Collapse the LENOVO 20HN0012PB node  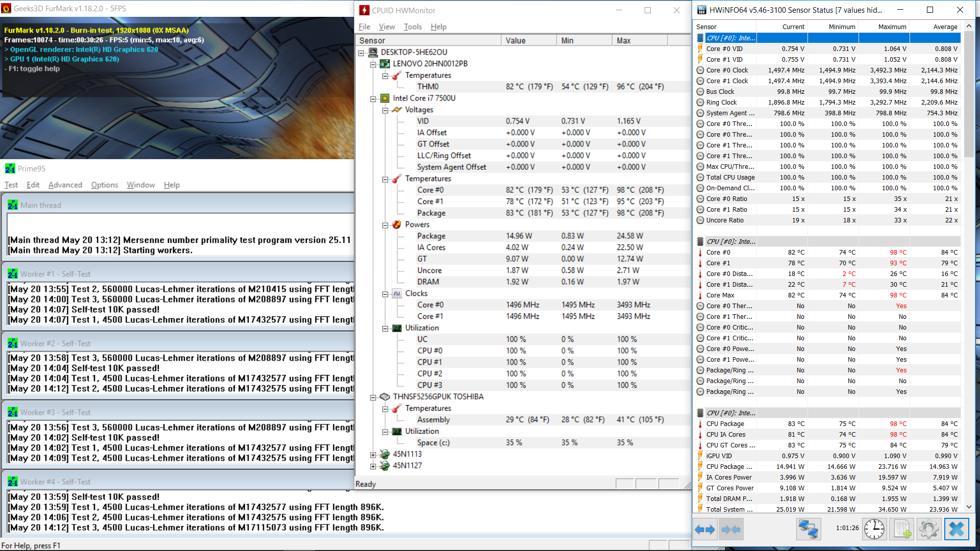pos(373,64)
